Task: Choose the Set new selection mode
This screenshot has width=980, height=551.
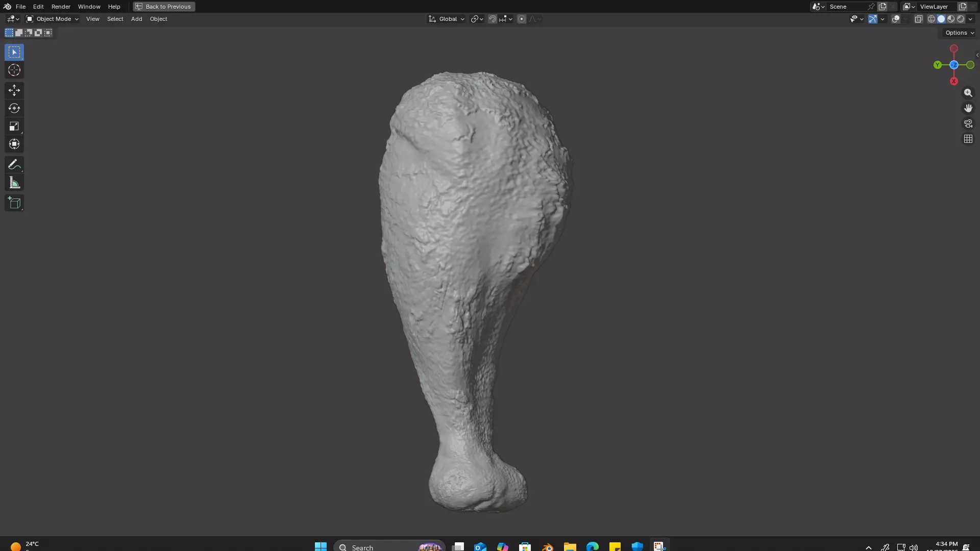Action: pos(9,33)
